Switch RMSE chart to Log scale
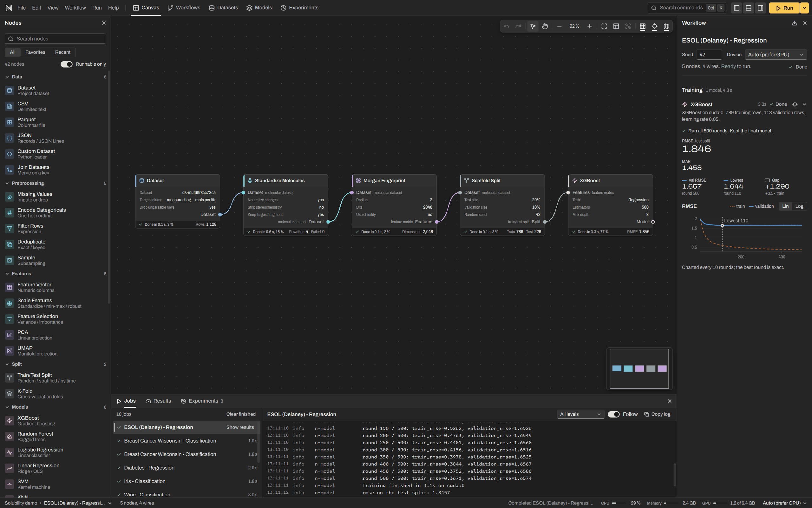Screen dimensions: 812x508 [x=799, y=206]
